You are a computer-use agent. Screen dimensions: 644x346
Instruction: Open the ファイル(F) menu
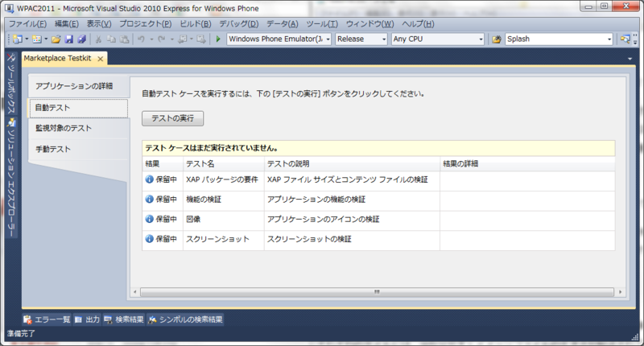pos(27,24)
